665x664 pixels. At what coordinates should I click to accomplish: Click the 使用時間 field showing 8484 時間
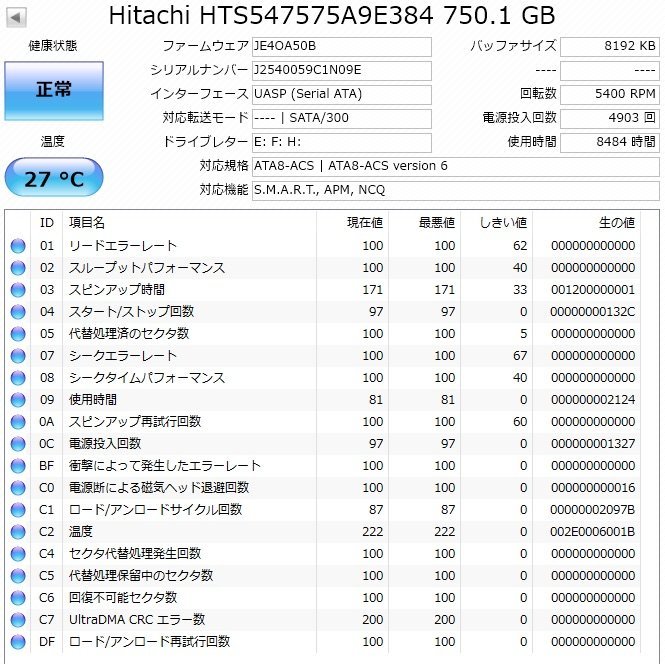click(x=608, y=142)
